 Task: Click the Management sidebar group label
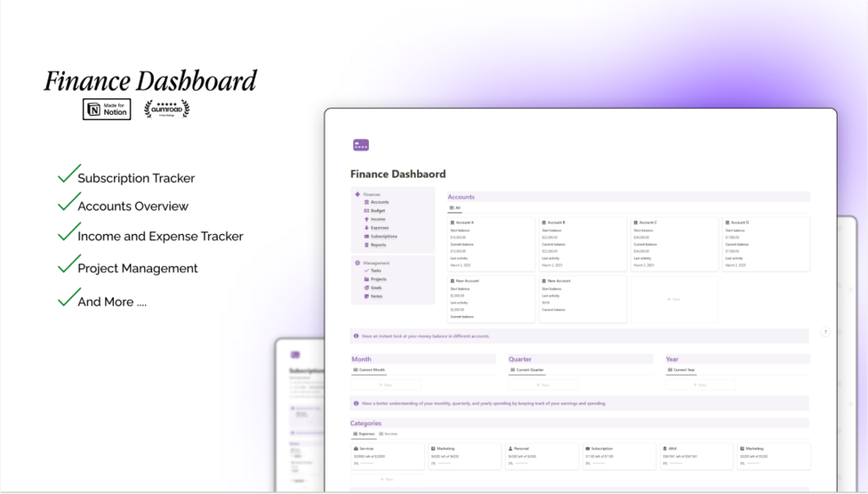(x=377, y=263)
